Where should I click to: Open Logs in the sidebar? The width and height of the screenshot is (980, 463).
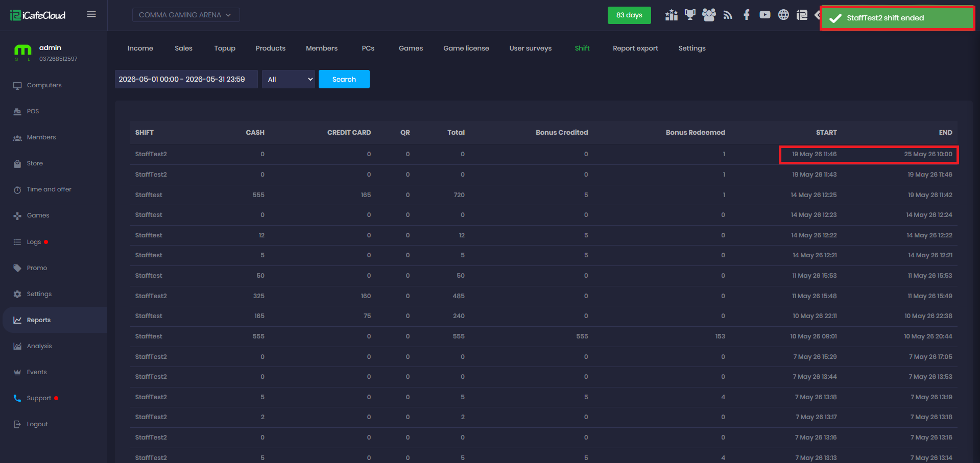[34, 242]
